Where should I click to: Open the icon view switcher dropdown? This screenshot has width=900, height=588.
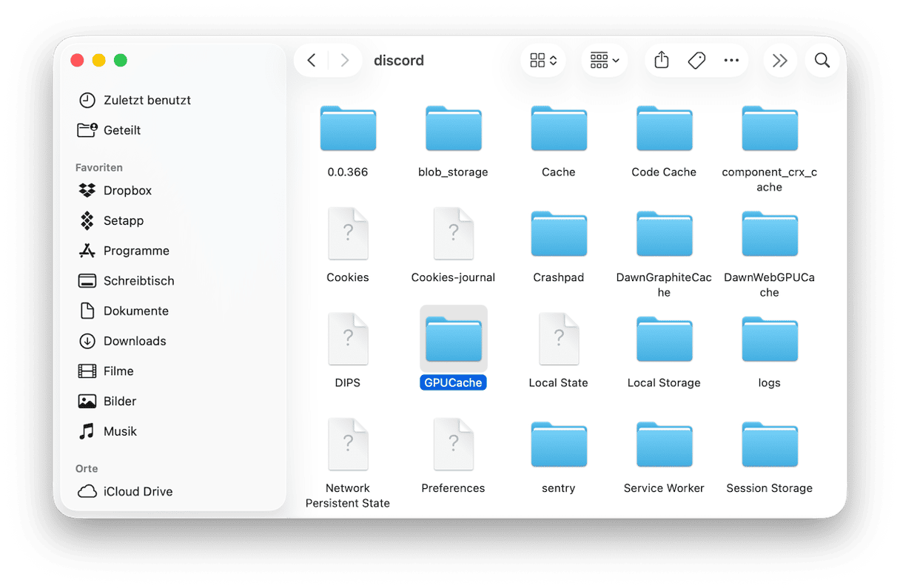click(543, 61)
